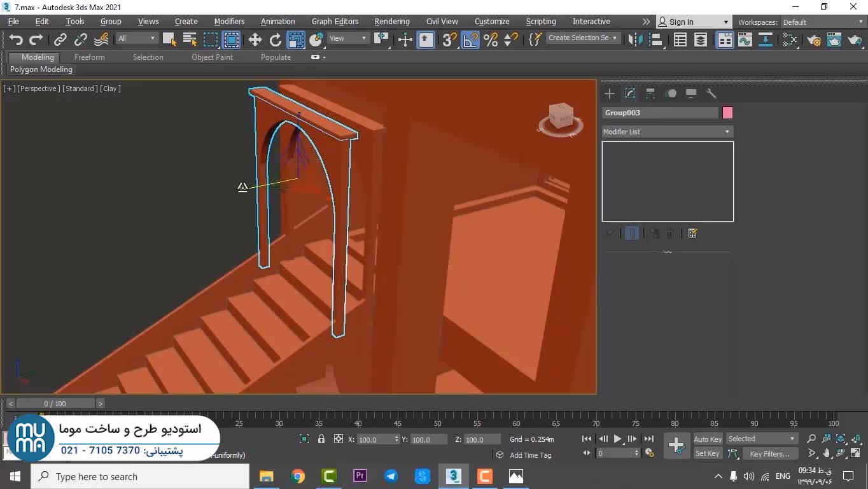The height and width of the screenshot is (489, 868).
Task: Switch to the Hierarchy panel icon
Action: pos(650,94)
